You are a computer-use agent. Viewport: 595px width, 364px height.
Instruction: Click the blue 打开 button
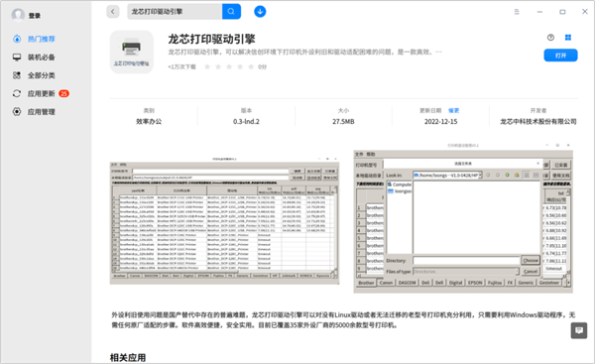point(560,56)
